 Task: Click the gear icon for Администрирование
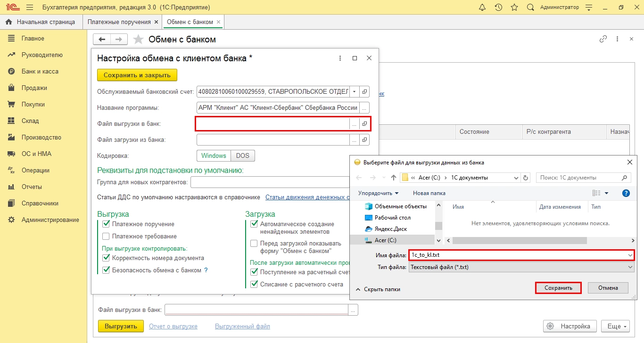point(12,220)
